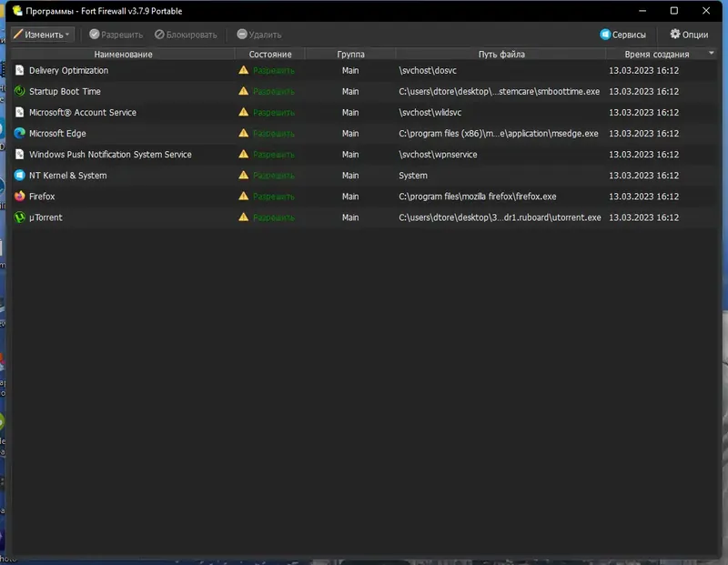The width and height of the screenshot is (728, 565).
Task: Click the Блокировать toolbar button
Action: [x=186, y=35]
